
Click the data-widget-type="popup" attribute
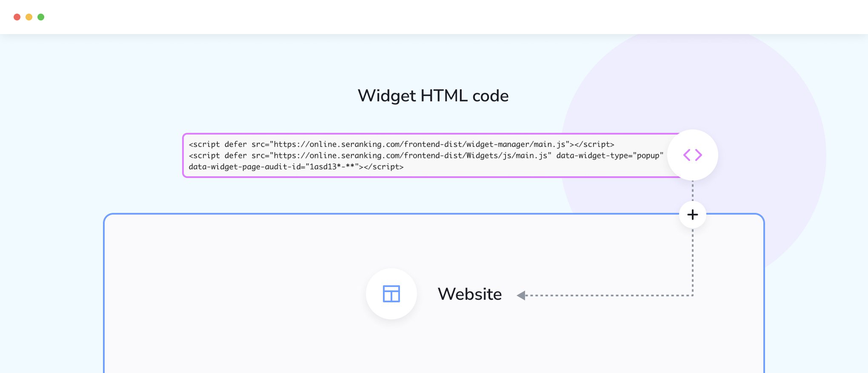[x=610, y=155]
